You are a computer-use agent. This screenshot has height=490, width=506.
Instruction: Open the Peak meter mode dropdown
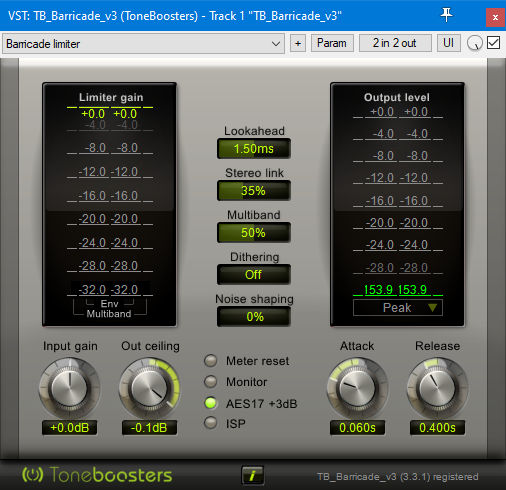[x=398, y=307]
